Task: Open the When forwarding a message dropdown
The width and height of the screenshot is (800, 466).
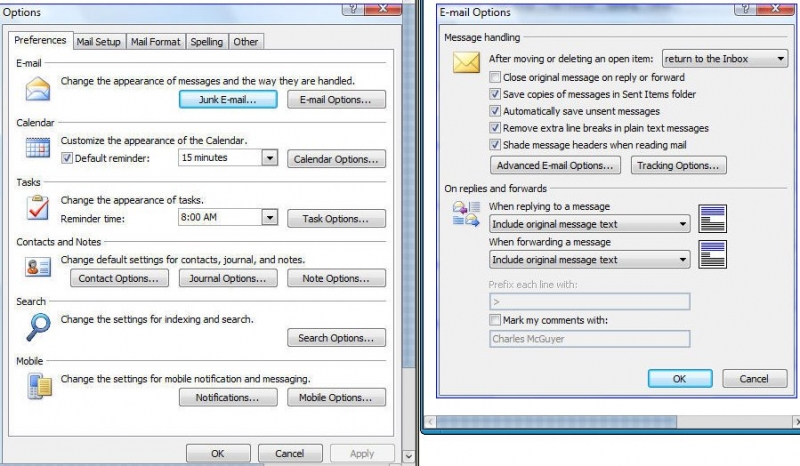Action: click(x=589, y=260)
